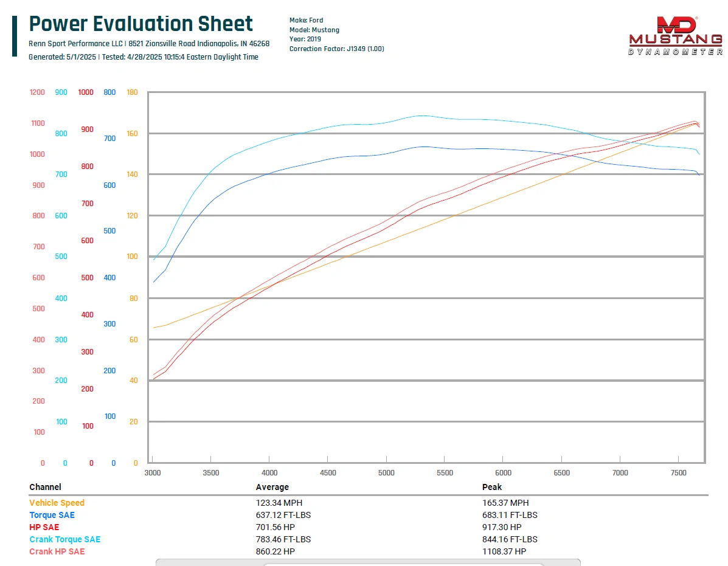Screen dimensions: 728x566
Task: Click the orange 40 speed axis label
Action: pos(134,381)
